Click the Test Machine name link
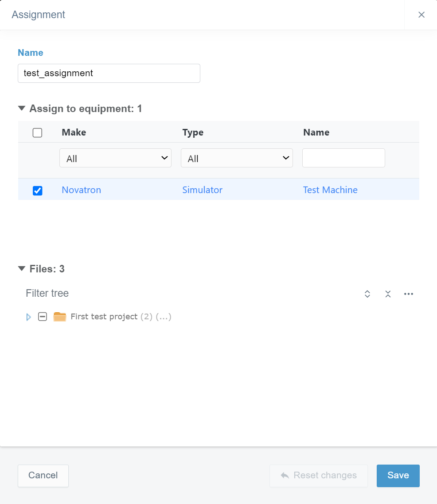Screen dimensions: 437x504 (330, 190)
